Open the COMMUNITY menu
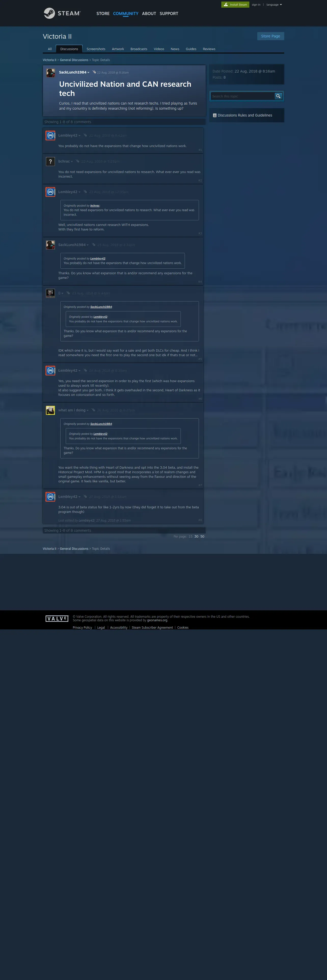Image resolution: width=327 pixels, height=980 pixels. pyautogui.click(x=126, y=14)
